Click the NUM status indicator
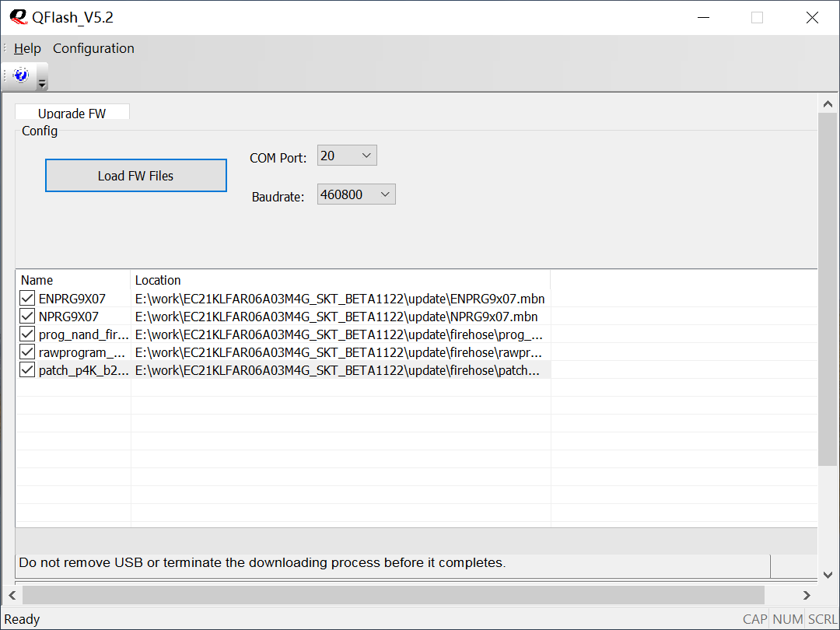The height and width of the screenshot is (630, 840). pyautogui.click(x=787, y=619)
